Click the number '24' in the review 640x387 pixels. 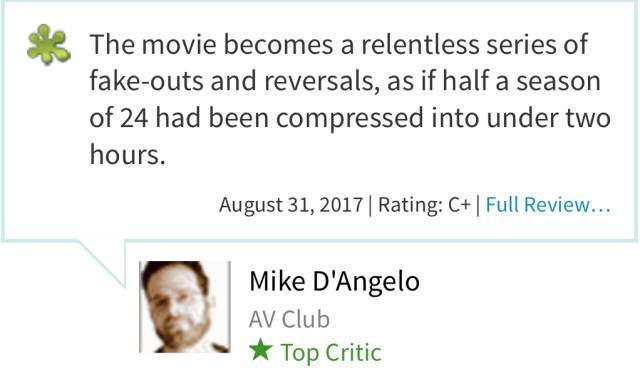pos(134,118)
